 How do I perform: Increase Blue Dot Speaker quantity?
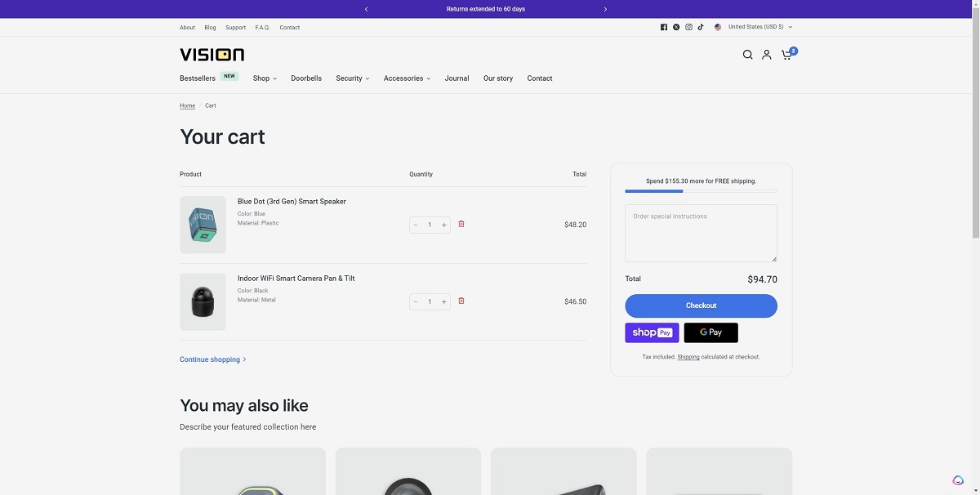tap(443, 224)
